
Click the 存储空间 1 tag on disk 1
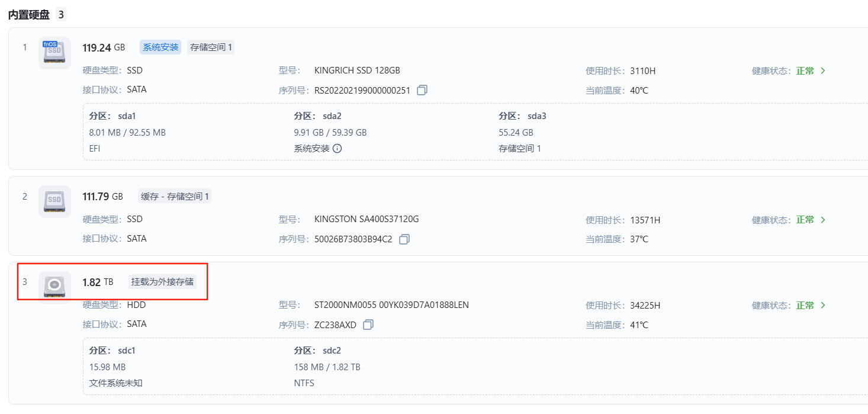point(211,47)
